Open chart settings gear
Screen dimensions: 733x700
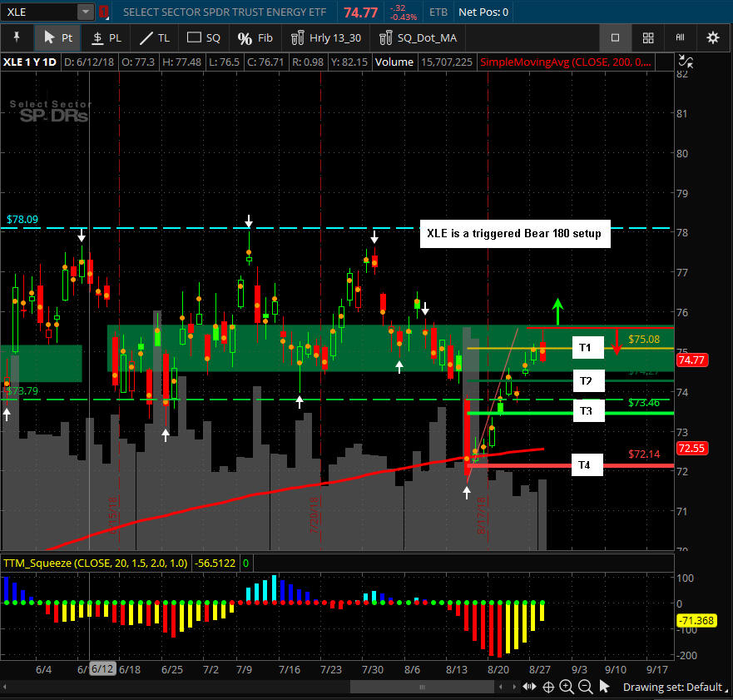tap(712, 38)
